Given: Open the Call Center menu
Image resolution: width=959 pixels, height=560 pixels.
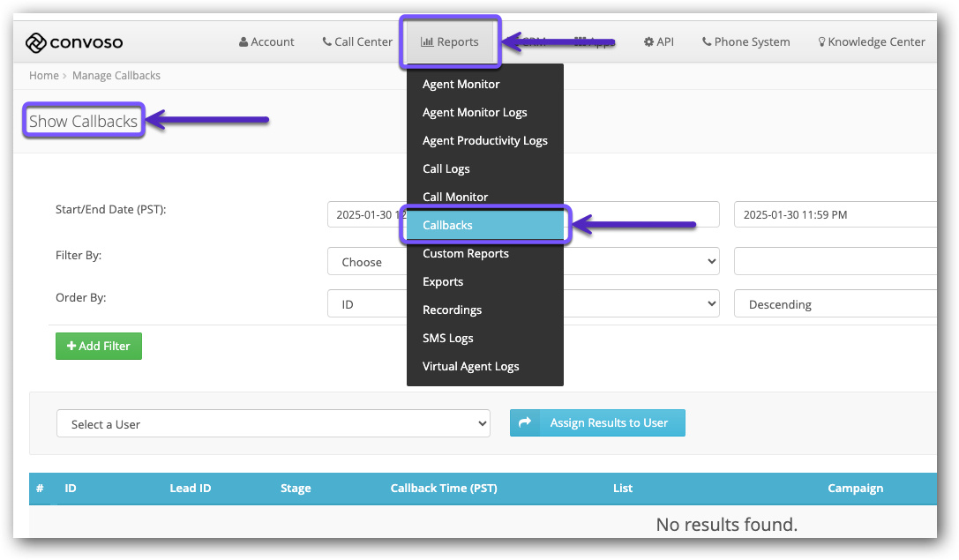Looking at the screenshot, I should tap(357, 41).
